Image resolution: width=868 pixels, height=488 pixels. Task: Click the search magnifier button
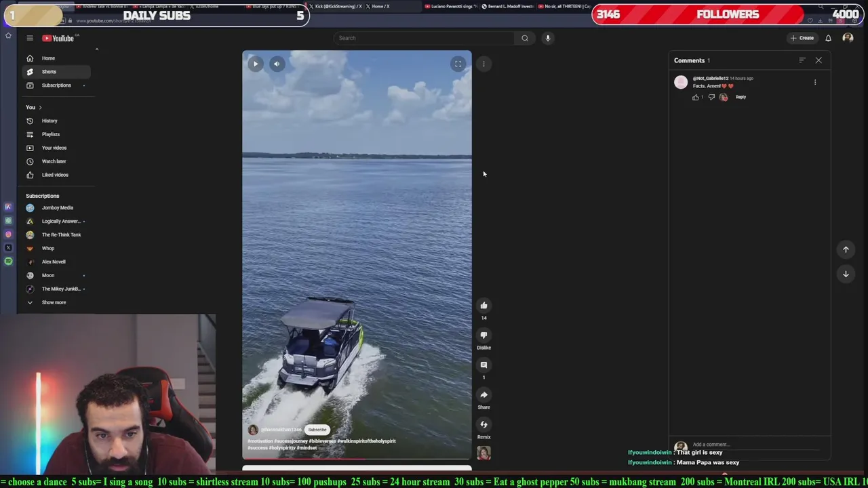click(525, 38)
